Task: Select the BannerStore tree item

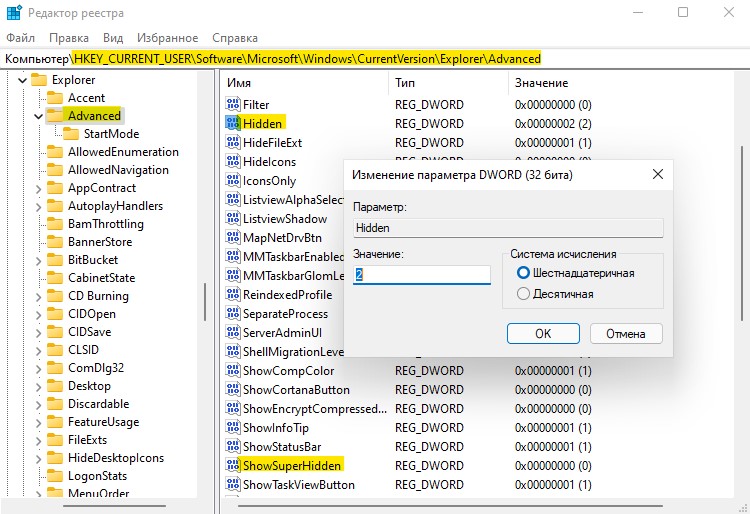Action: 100,242
